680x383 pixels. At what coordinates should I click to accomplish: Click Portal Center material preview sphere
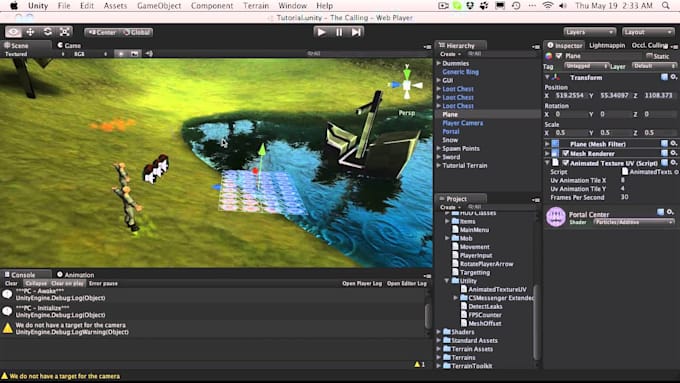[x=556, y=217]
